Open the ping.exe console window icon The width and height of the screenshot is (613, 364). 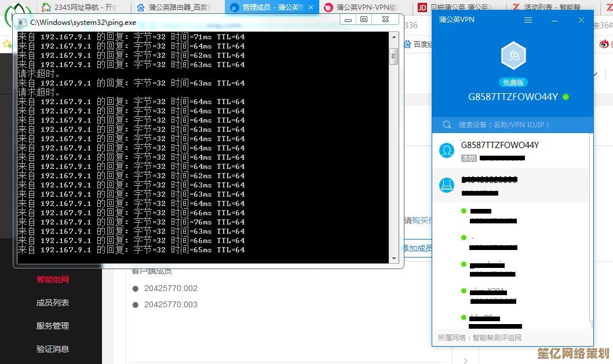(x=22, y=23)
